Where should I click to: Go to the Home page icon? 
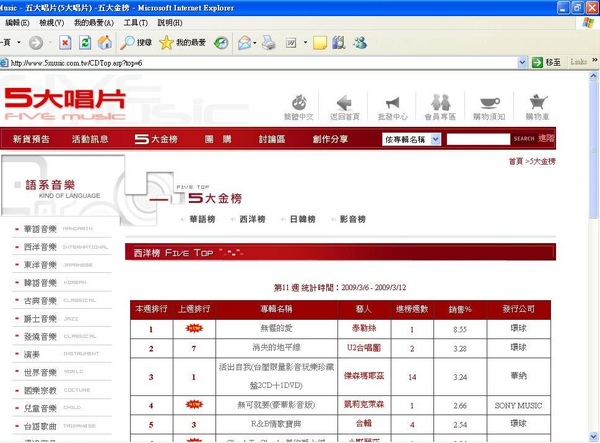[105, 42]
